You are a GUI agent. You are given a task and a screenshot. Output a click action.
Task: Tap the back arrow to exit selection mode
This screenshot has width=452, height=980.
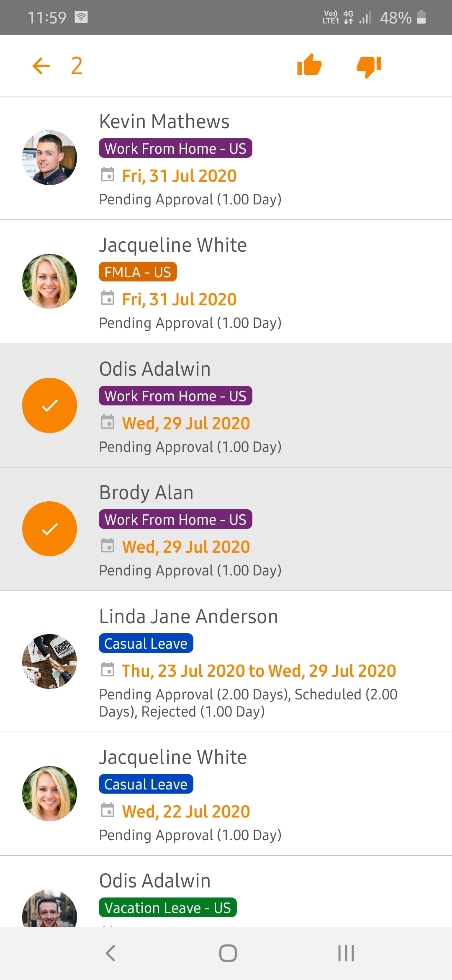pyautogui.click(x=40, y=65)
